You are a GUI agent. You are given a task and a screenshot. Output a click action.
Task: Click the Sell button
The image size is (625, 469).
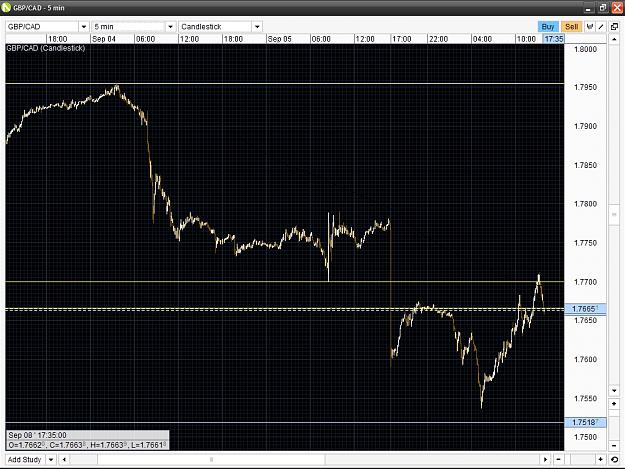[571, 27]
